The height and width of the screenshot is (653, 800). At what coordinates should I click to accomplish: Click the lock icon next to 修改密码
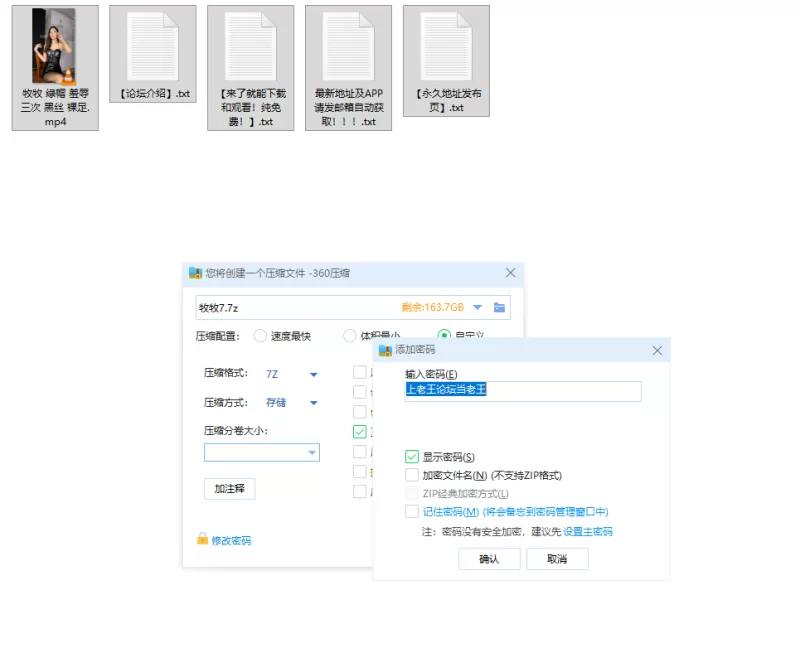pos(202,540)
